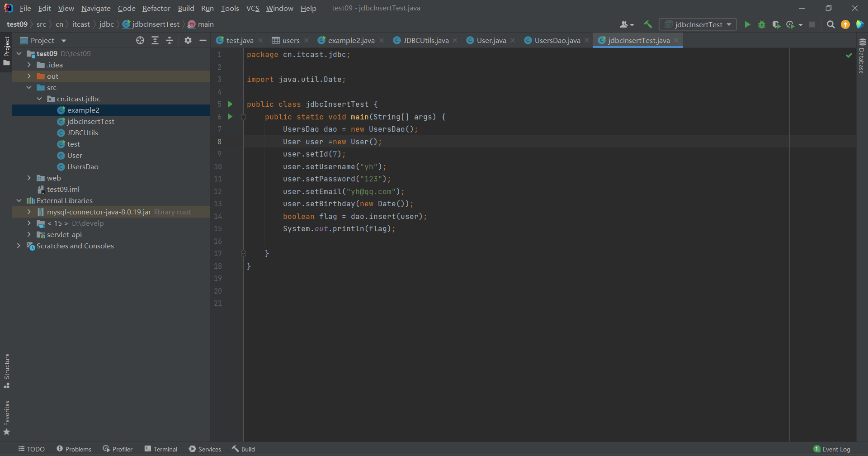The width and height of the screenshot is (868, 456).
Task: Click run gutter arrow on main line 6
Action: 230,117
